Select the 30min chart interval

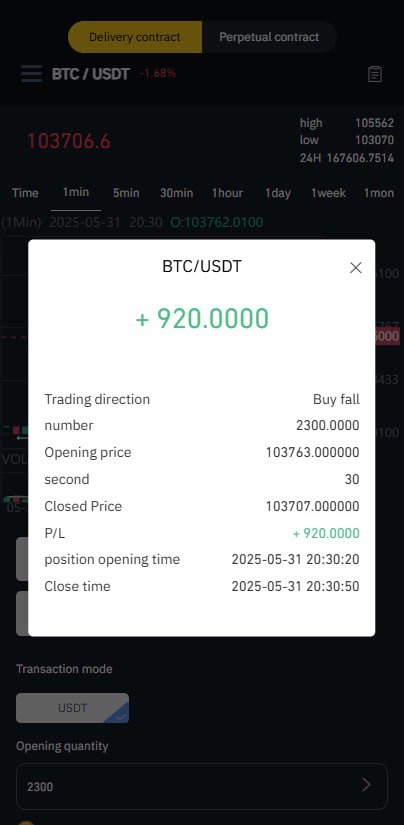coord(177,193)
